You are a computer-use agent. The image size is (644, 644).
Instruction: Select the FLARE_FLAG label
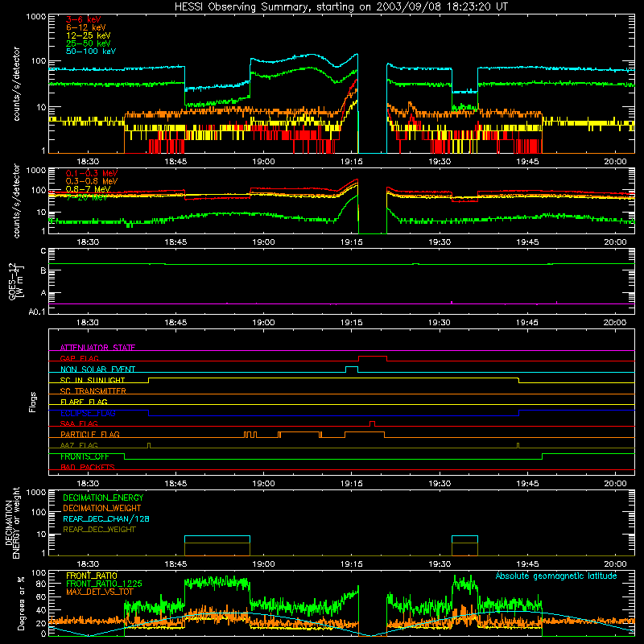coord(84,402)
